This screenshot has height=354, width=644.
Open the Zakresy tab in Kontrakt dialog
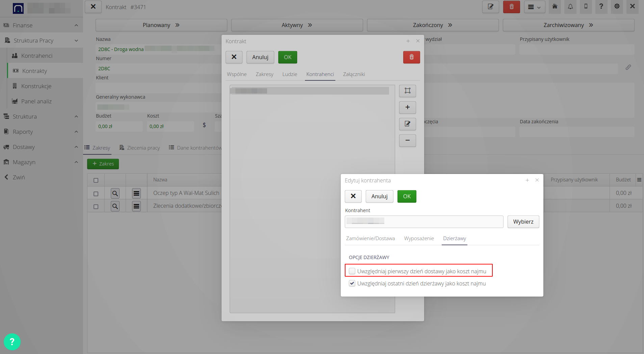point(264,74)
